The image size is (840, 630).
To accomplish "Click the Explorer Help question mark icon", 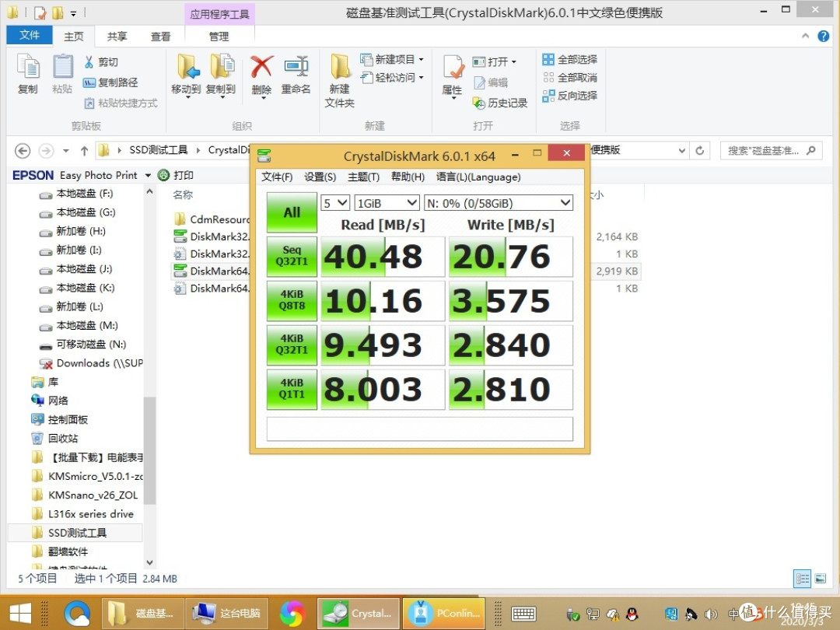I will click(824, 36).
